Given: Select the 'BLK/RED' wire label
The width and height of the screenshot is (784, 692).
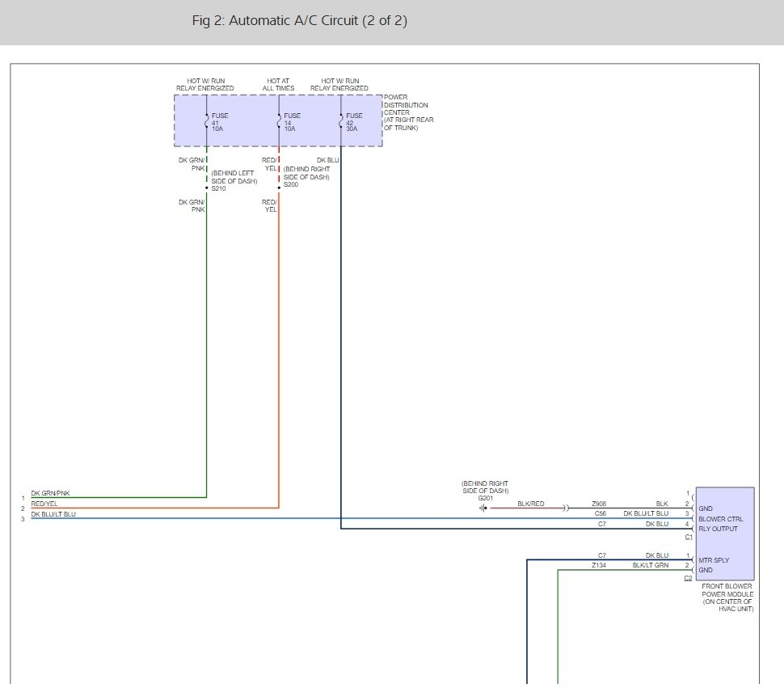Looking at the screenshot, I should click(530, 504).
